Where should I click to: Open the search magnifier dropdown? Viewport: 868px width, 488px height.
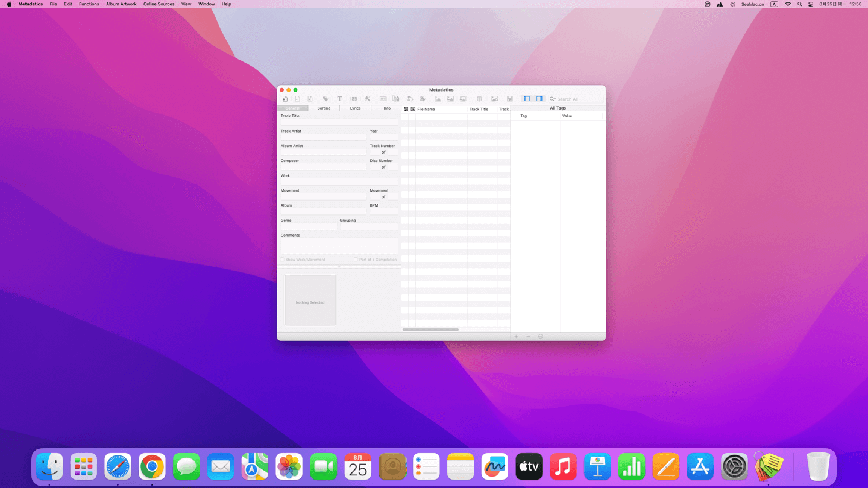pyautogui.click(x=552, y=99)
